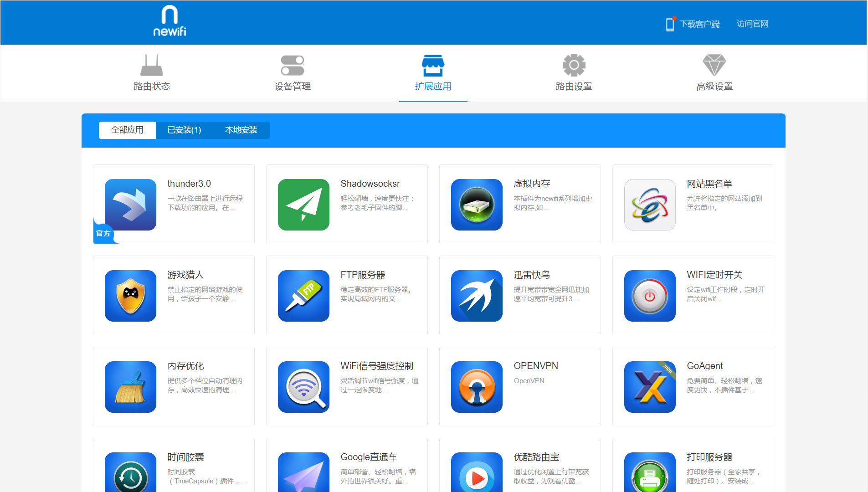
Task: Click the 优酷路由宝 title text
Action: (x=536, y=457)
